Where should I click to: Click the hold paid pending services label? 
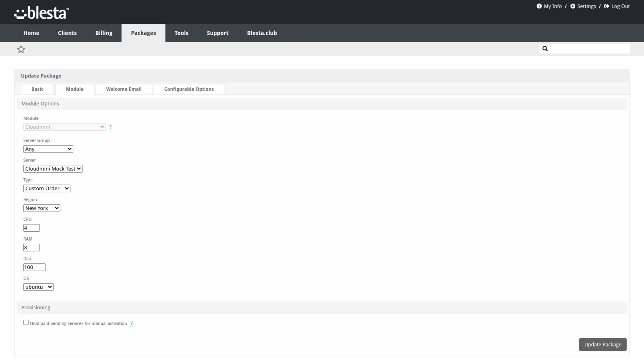click(78, 323)
